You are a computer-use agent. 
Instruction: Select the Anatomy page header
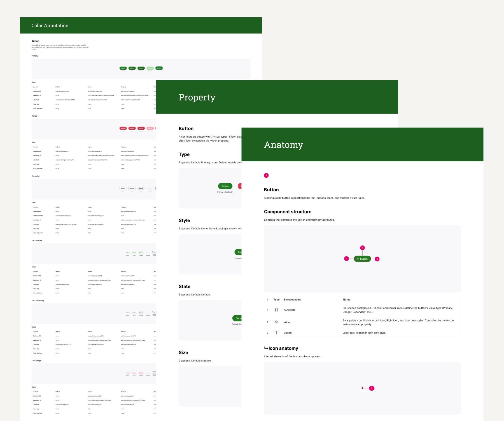click(x=362, y=144)
